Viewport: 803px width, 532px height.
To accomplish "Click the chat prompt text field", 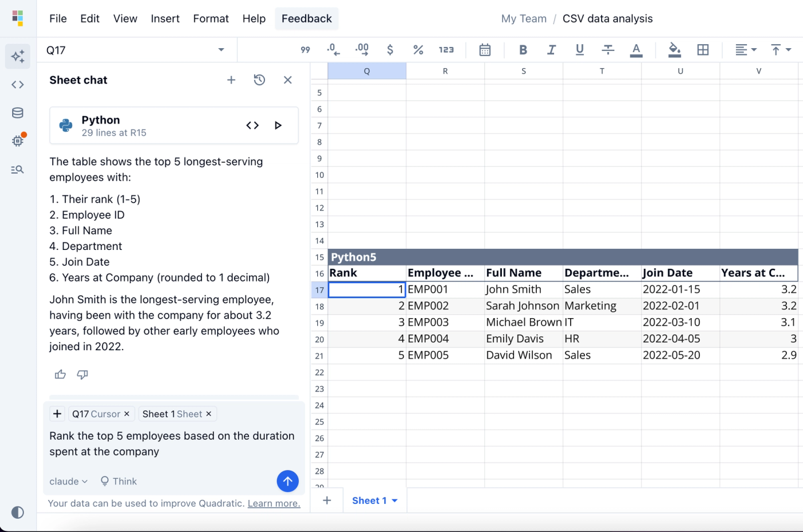I will [174, 444].
